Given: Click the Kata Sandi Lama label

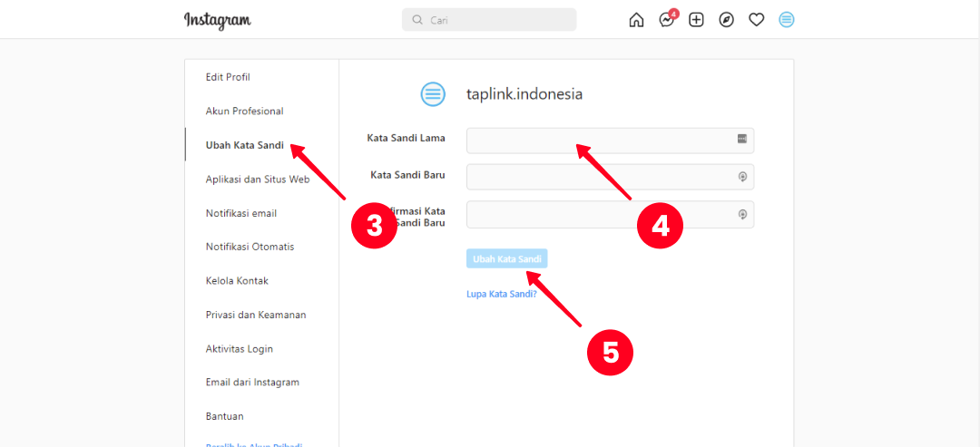Looking at the screenshot, I should [407, 138].
